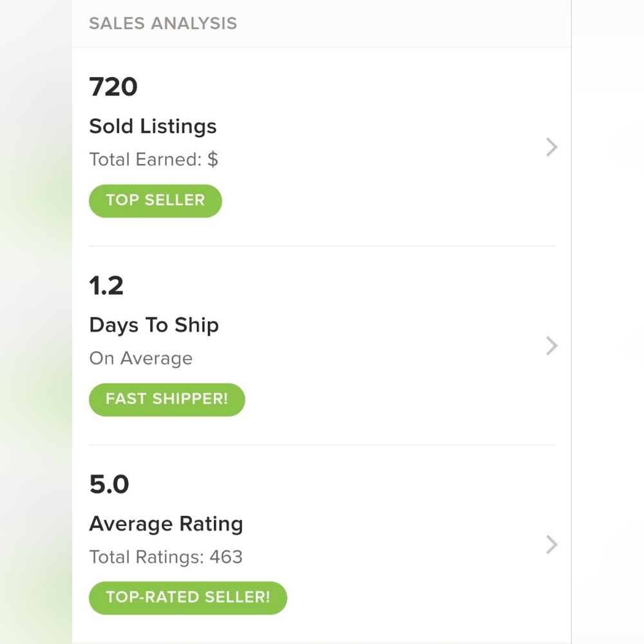
Task: Expand the Sold Listings chevron arrow
Action: [551, 147]
